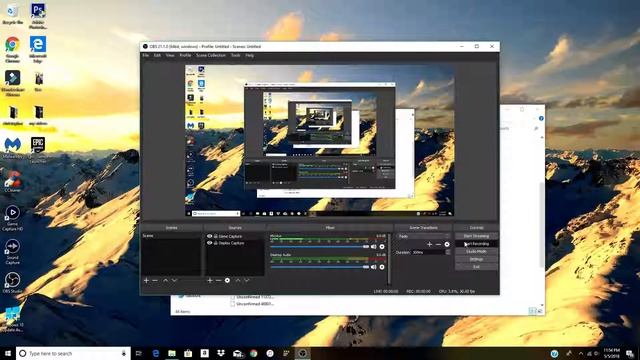This screenshot has width=640, height=360.
Task: Open the Scene Collection menu
Action: click(x=211, y=55)
